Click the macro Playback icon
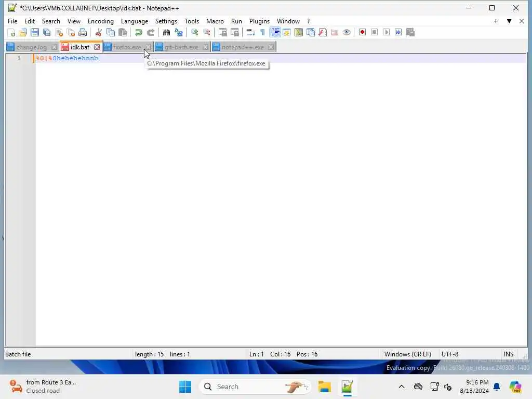The height and width of the screenshot is (399, 532). coord(386,32)
